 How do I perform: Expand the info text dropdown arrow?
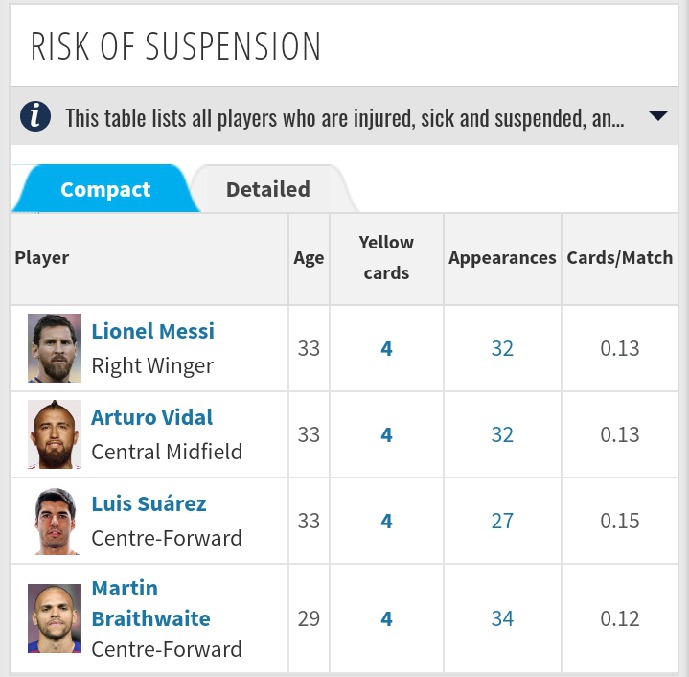click(658, 116)
